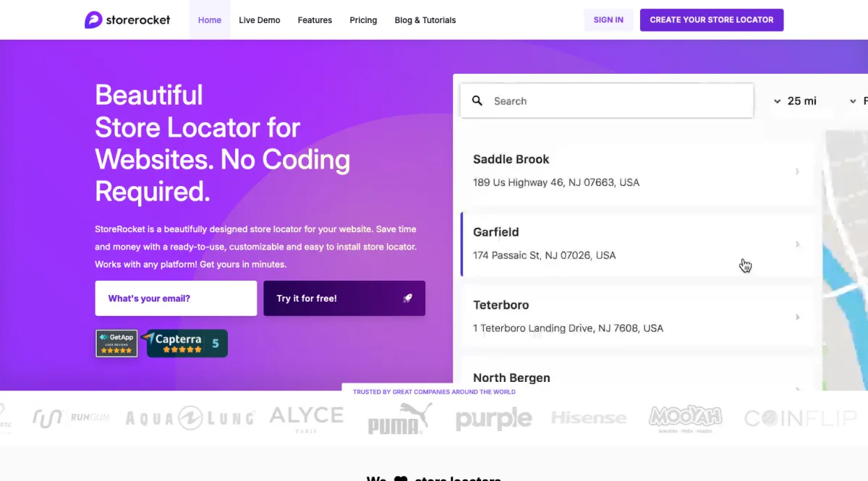The image size is (868, 481).
Task: Click the search magnifier icon
Action: (x=477, y=101)
